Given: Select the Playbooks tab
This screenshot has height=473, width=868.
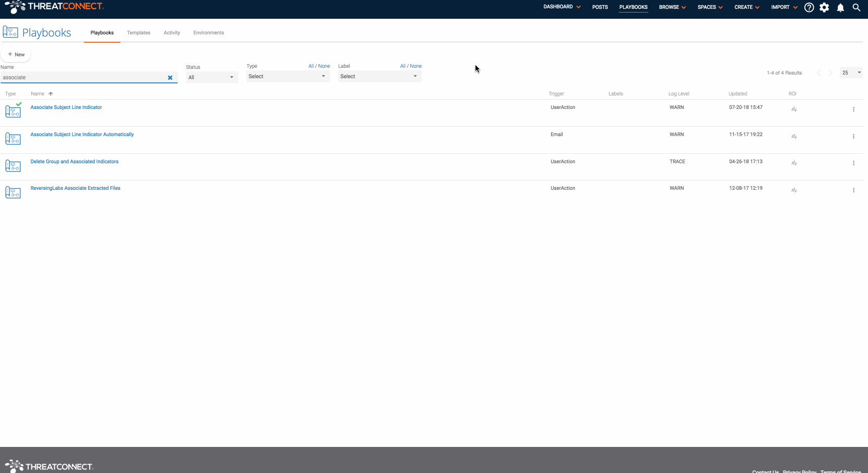Looking at the screenshot, I should [102, 33].
